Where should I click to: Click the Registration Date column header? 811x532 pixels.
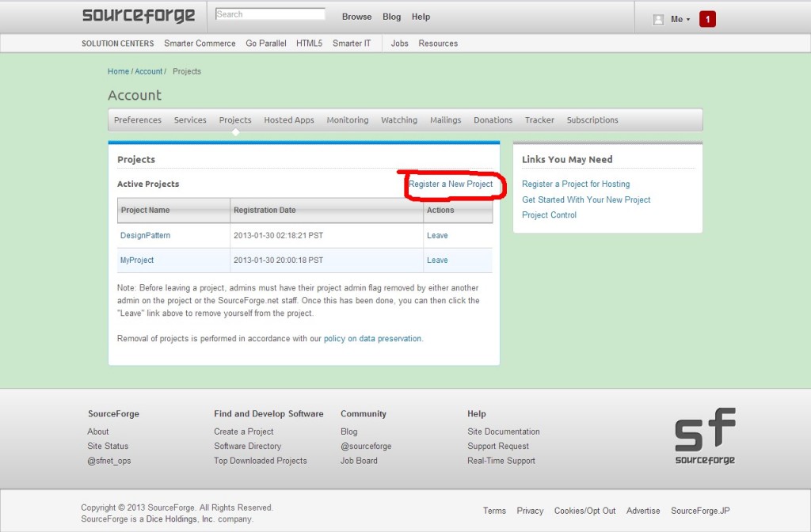[x=326, y=211]
